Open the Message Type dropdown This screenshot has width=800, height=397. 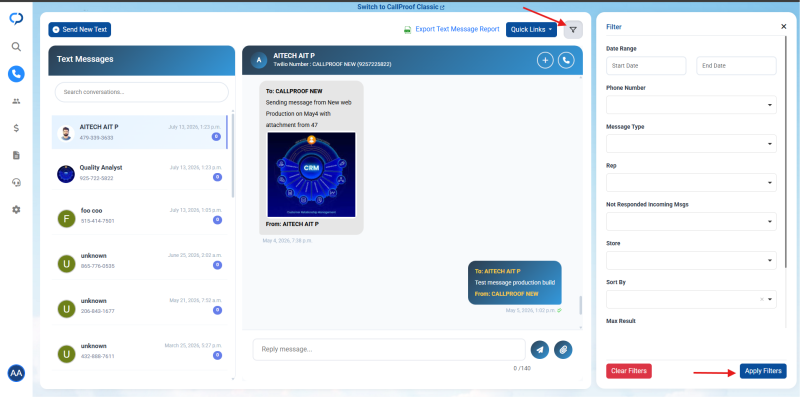pyautogui.click(x=691, y=144)
